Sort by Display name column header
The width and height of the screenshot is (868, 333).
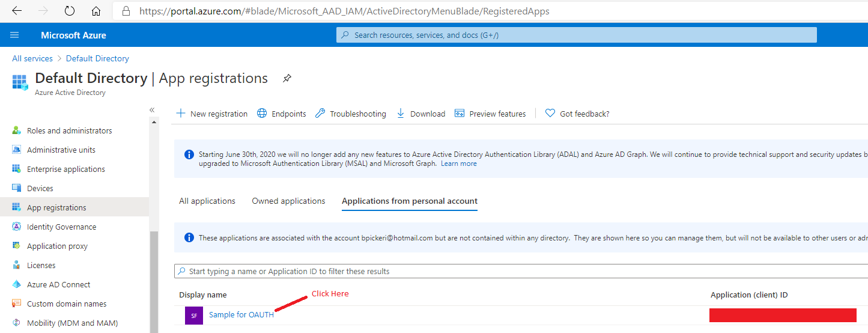(203, 295)
